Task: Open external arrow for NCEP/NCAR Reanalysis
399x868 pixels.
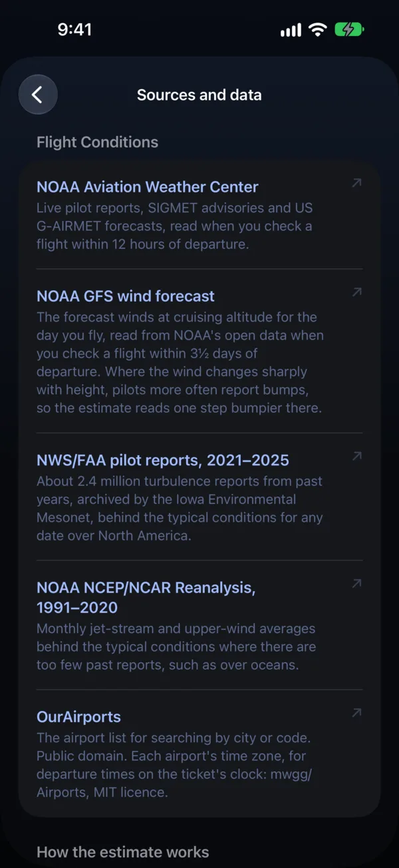Action: pyautogui.click(x=356, y=583)
